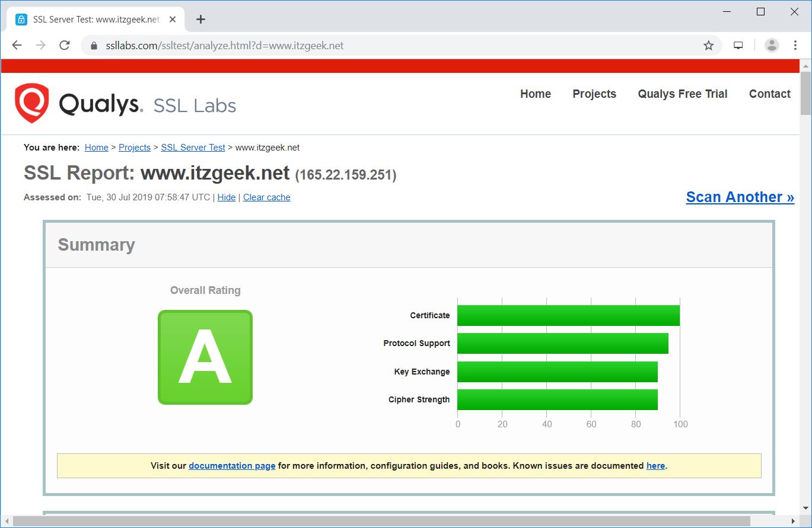This screenshot has height=528, width=812.
Task: Reload the page with the refresh icon
Action: (65, 45)
